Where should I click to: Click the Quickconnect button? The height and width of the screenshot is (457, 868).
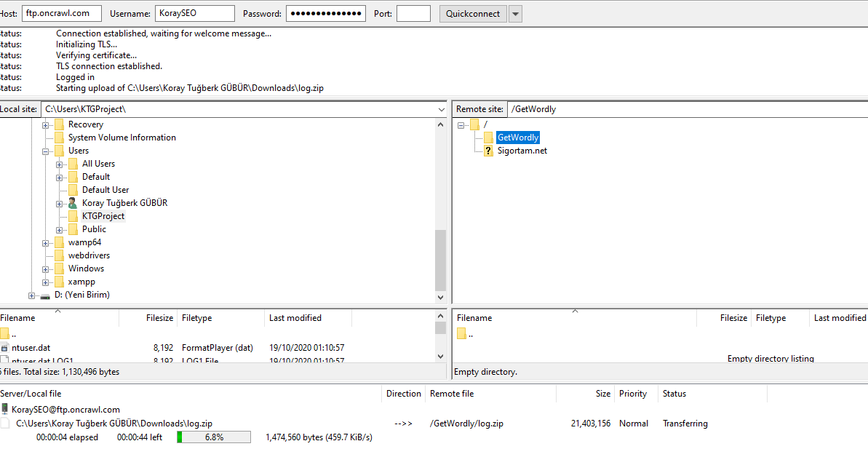pos(473,13)
